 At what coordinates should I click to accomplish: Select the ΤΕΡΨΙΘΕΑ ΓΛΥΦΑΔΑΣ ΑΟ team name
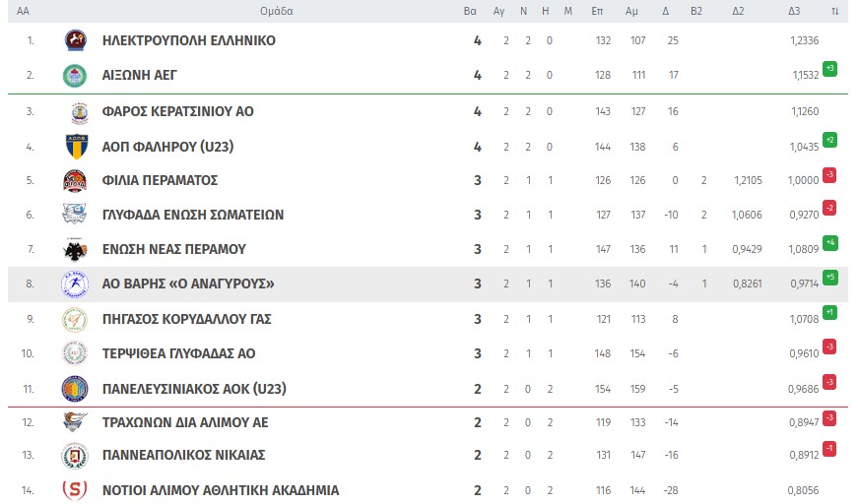click(x=178, y=353)
